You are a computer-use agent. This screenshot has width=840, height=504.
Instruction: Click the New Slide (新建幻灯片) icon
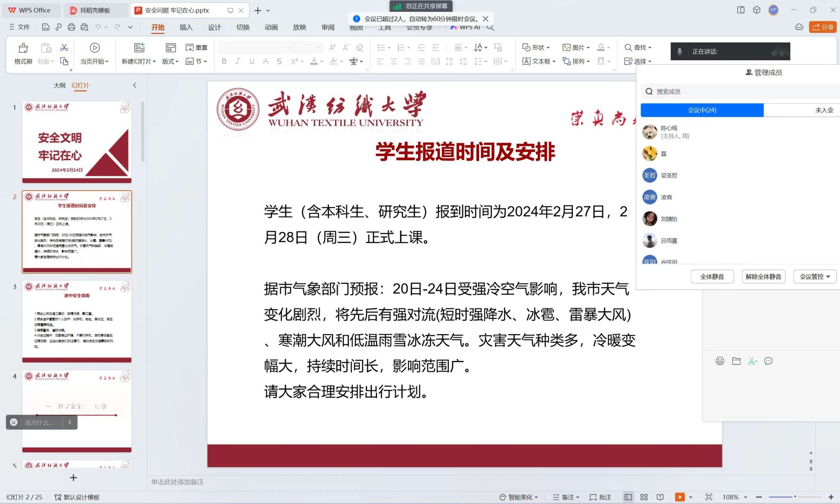(x=139, y=48)
